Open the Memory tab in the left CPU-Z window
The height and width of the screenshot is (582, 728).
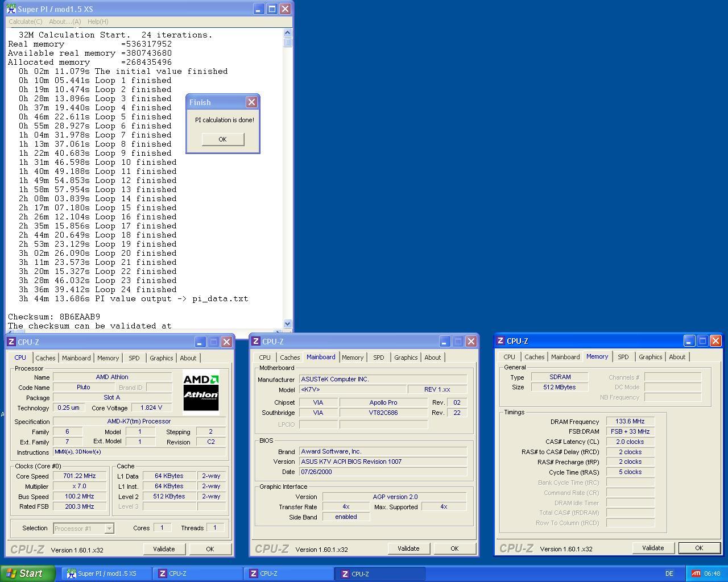[108, 358]
